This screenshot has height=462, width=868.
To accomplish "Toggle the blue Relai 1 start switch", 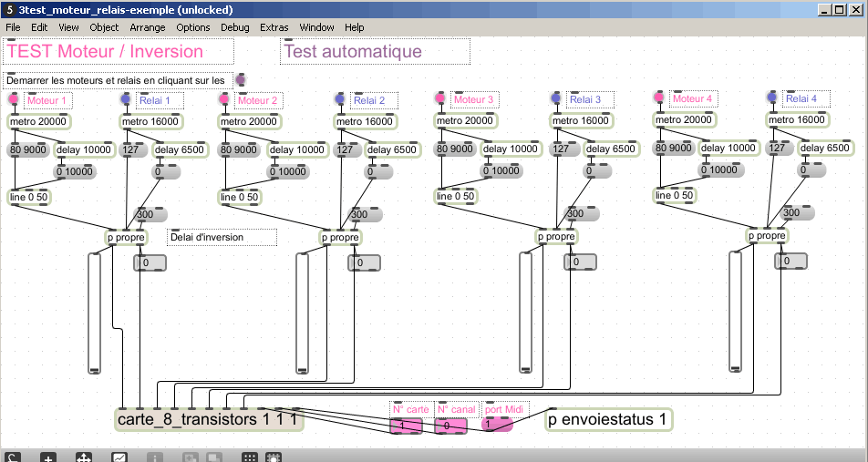I will [x=126, y=99].
